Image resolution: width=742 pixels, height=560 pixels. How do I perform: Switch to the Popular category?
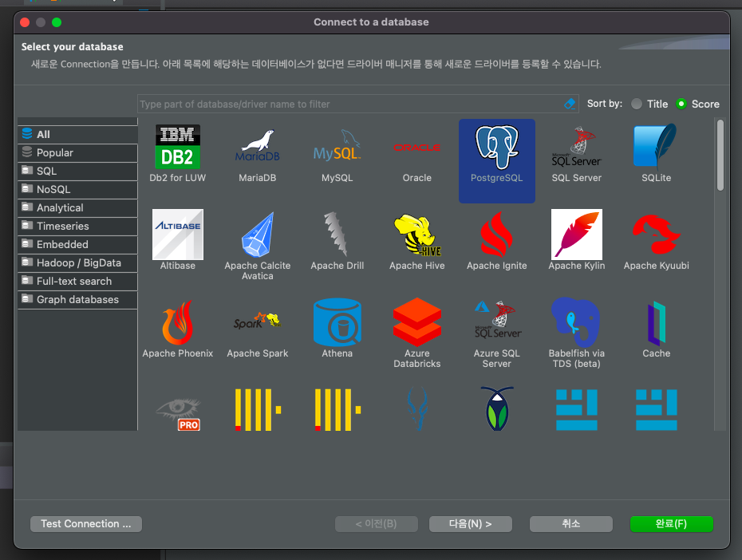(x=77, y=153)
